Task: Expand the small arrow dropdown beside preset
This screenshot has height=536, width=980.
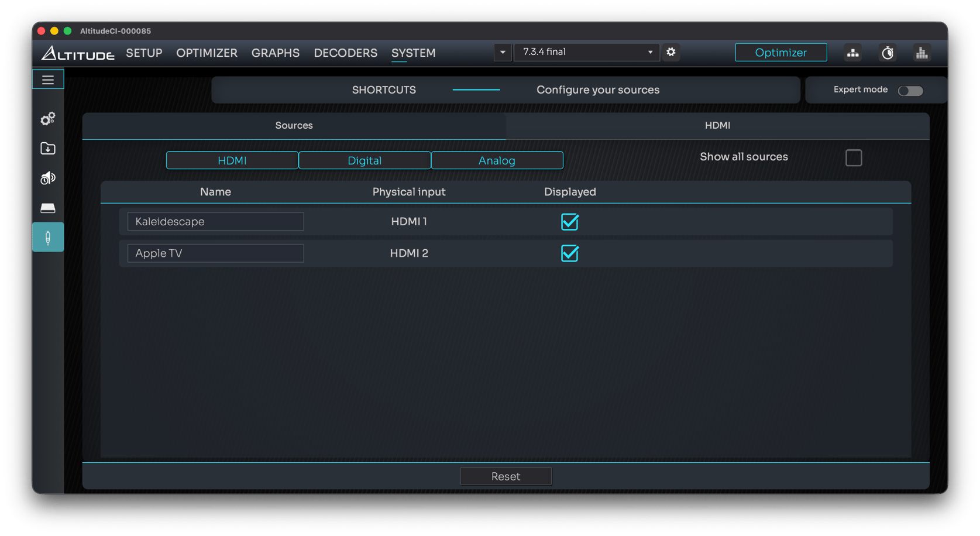Action: tap(503, 52)
